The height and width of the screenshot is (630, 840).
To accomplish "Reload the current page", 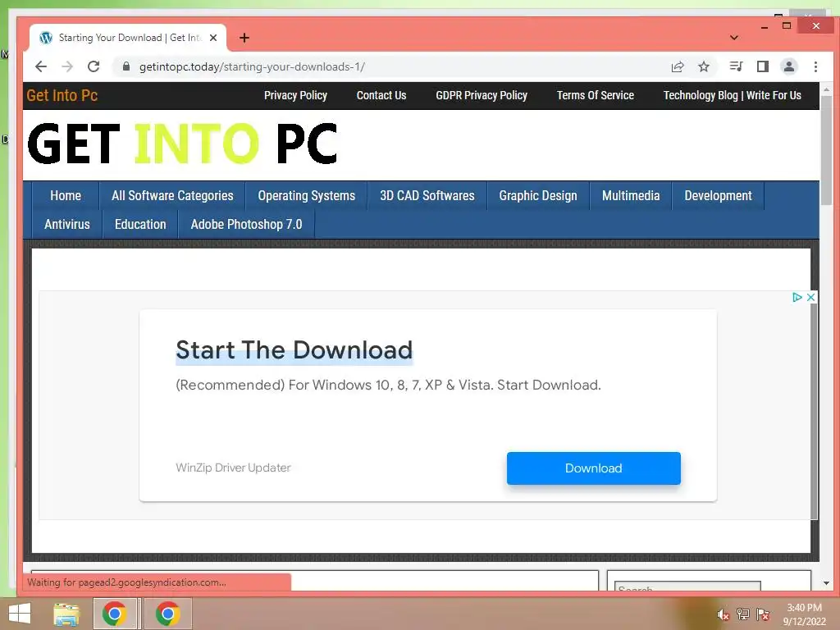I will (x=94, y=66).
